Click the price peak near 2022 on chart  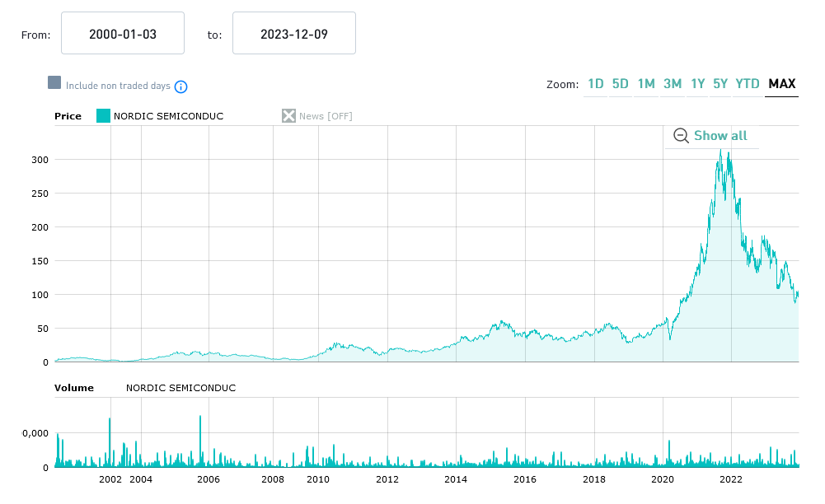click(x=720, y=151)
